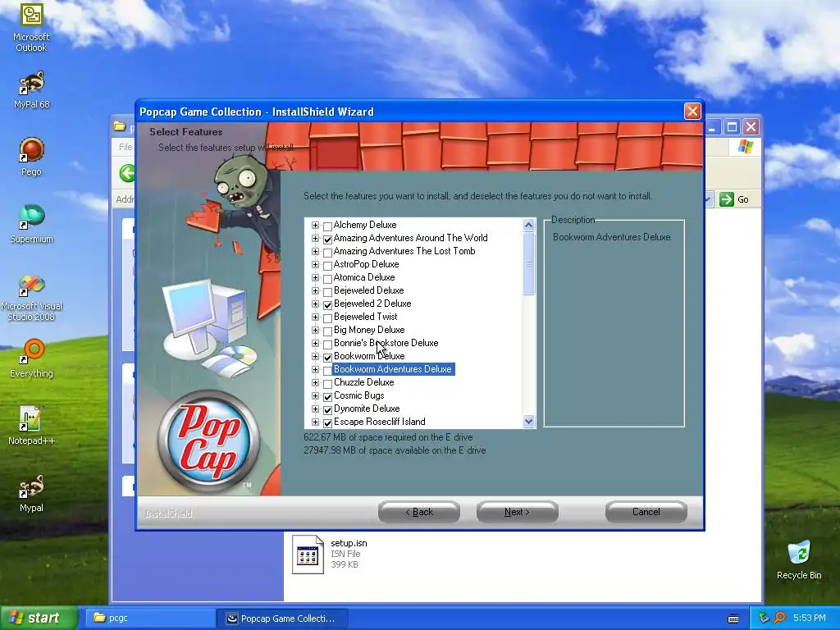Select Bookworm Deluxe in the feature list

pyautogui.click(x=369, y=356)
